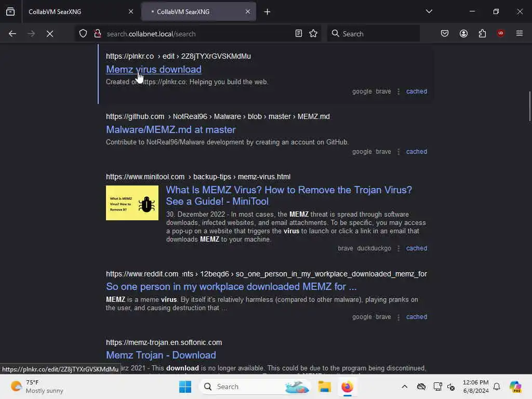Open Firefox View tab list icon

[x=10, y=11]
